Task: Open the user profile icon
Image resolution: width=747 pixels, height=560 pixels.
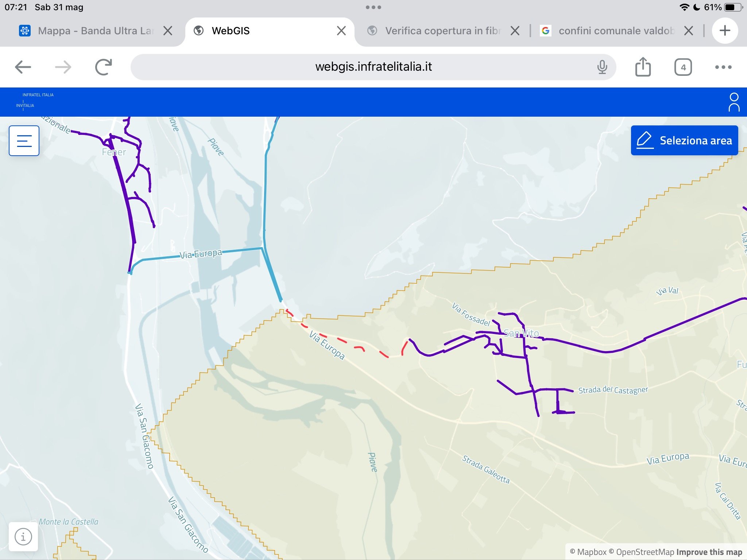Action: [734, 102]
